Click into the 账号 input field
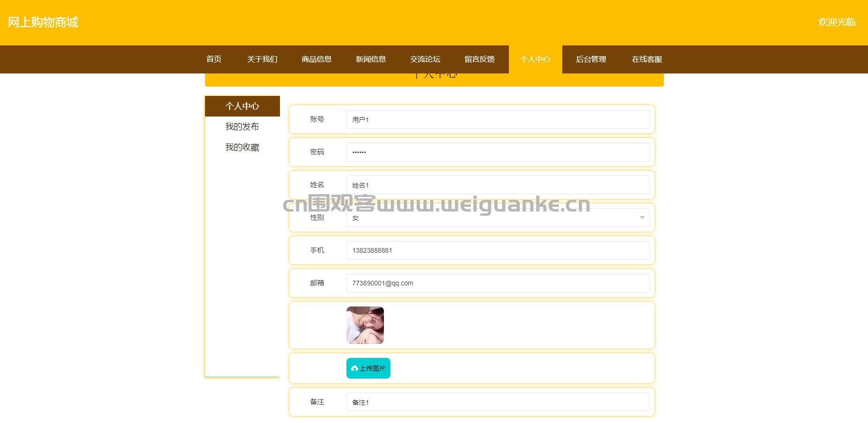Viewport: 868px width, 423px height. tap(498, 119)
